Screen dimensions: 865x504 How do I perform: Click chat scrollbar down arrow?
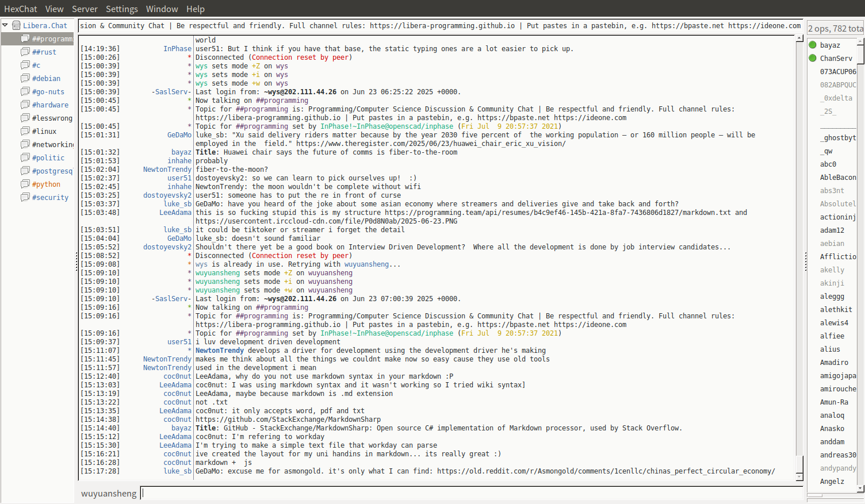pyautogui.click(x=799, y=476)
